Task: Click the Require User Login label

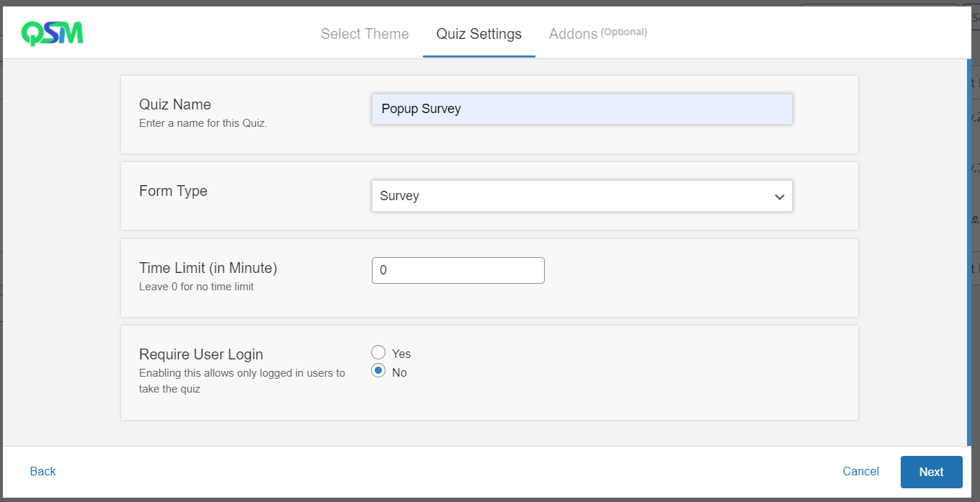Action: click(201, 354)
